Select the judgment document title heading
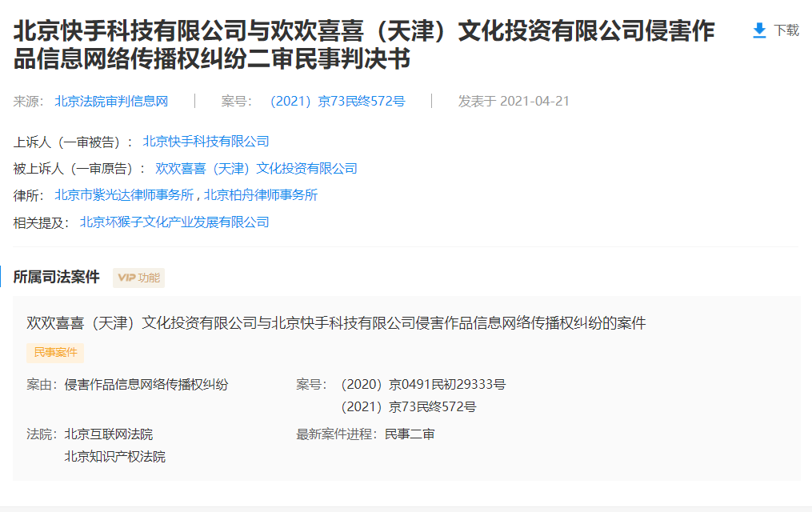The height and width of the screenshot is (512, 812). point(360,42)
